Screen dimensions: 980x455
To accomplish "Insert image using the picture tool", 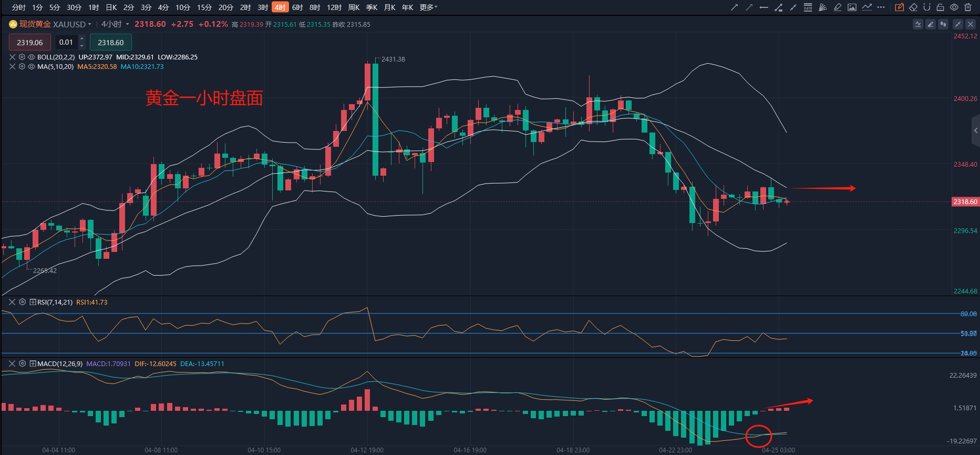I will click(852, 7).
